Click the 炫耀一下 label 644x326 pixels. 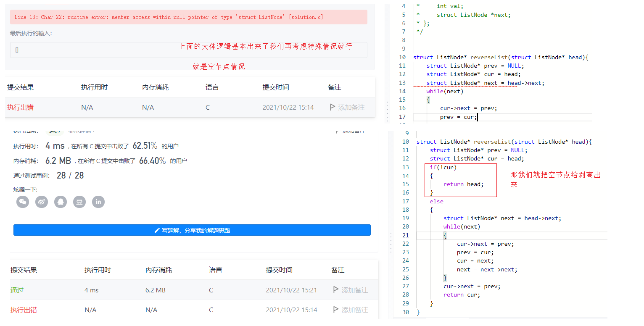point(25,189)
